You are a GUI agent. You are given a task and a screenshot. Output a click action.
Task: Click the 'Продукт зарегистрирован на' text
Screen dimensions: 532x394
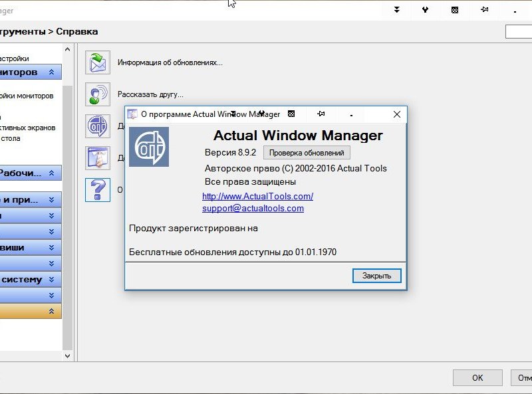click(194, 228)
